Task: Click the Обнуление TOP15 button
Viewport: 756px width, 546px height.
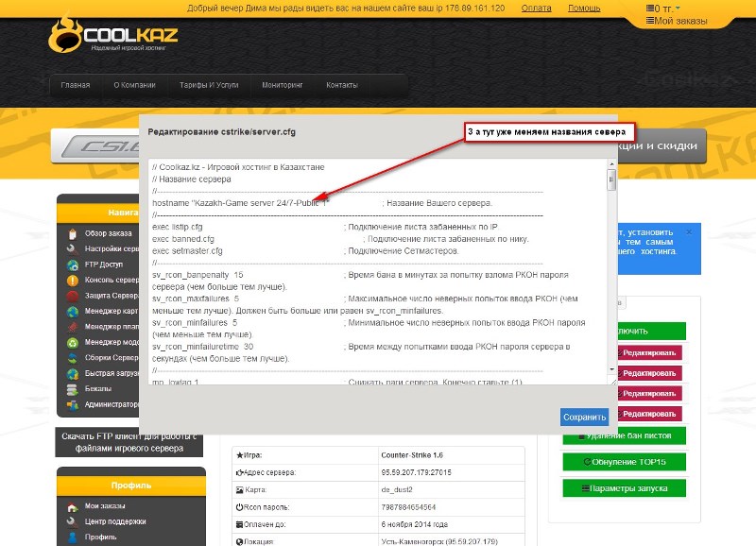Action: click(x=624, y=462)
